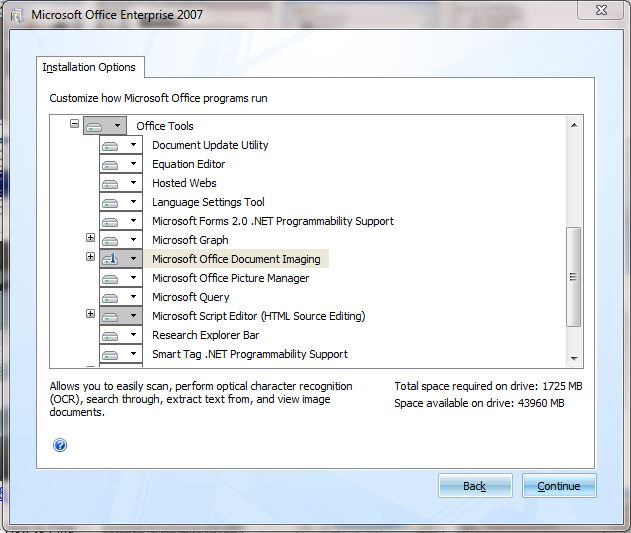Screen dimensions: 631x533
Task: Select the Office Tools label
Action: [165, 126]
